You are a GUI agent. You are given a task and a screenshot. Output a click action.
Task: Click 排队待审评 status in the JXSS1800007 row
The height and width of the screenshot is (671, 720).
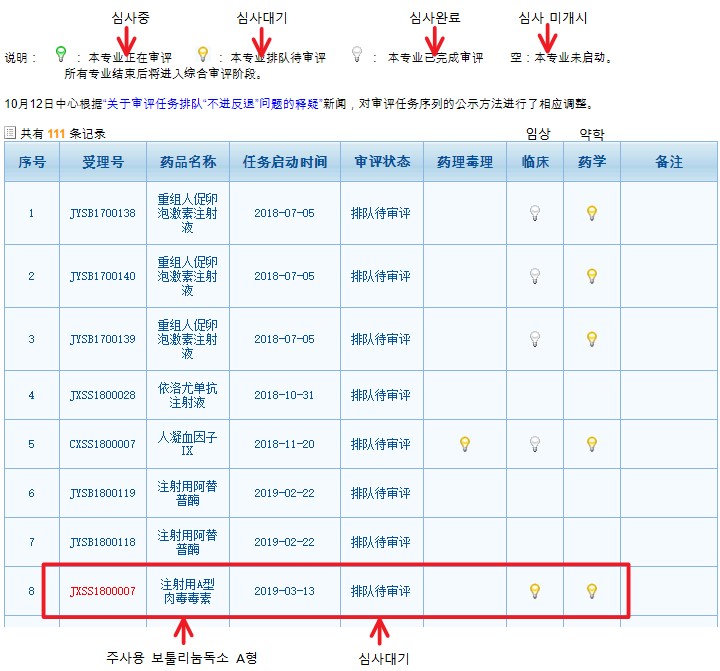click(381, 591)
